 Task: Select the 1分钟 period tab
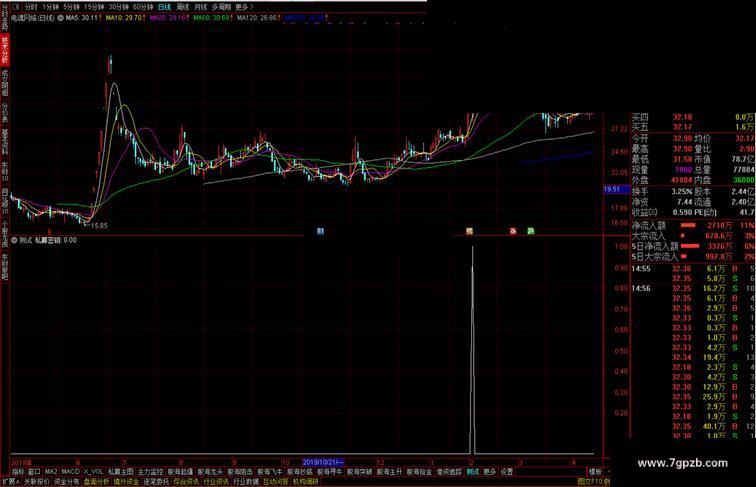(x=50, y=7)
